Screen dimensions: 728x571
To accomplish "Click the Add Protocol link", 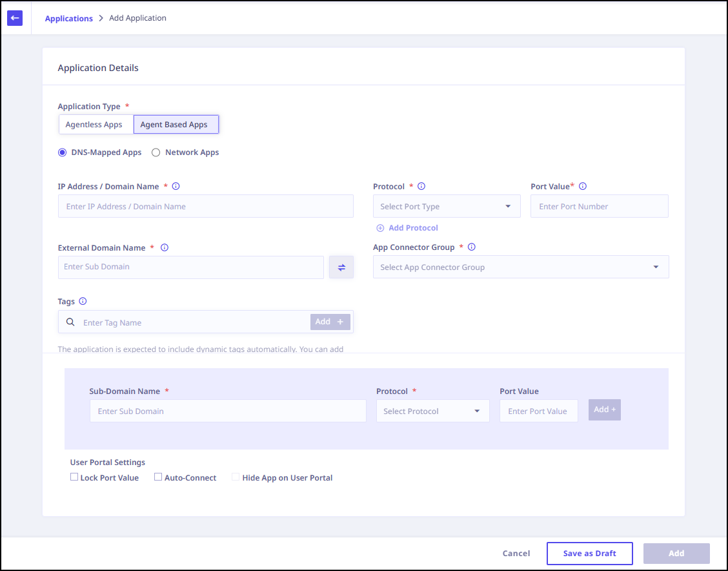I will click(413, 228).
